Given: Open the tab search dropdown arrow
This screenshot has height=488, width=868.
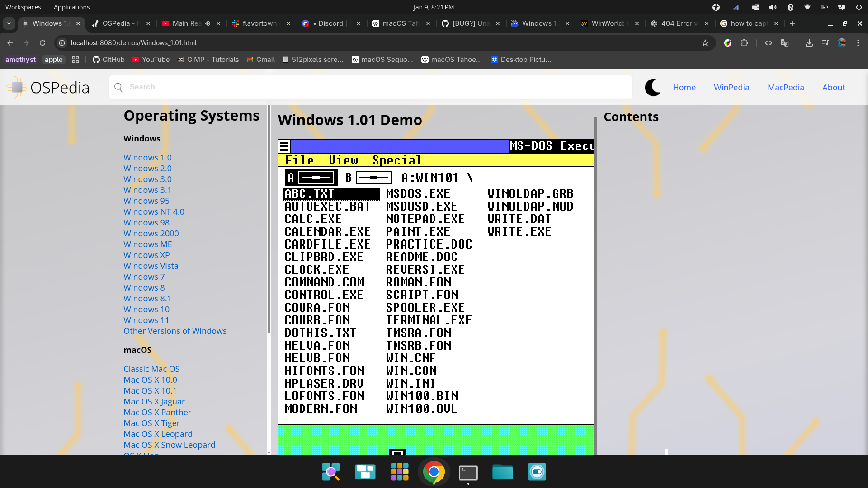Looking at the screenshot, I should (x=9, y=23).
